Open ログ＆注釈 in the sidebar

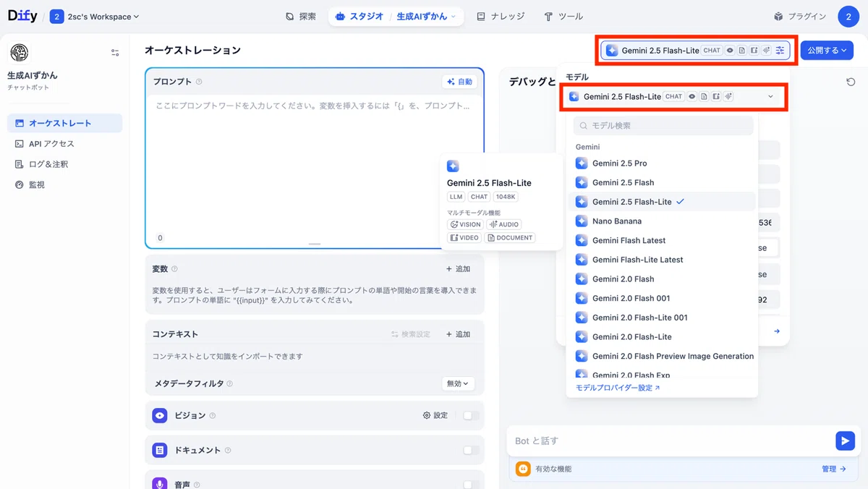65,164
